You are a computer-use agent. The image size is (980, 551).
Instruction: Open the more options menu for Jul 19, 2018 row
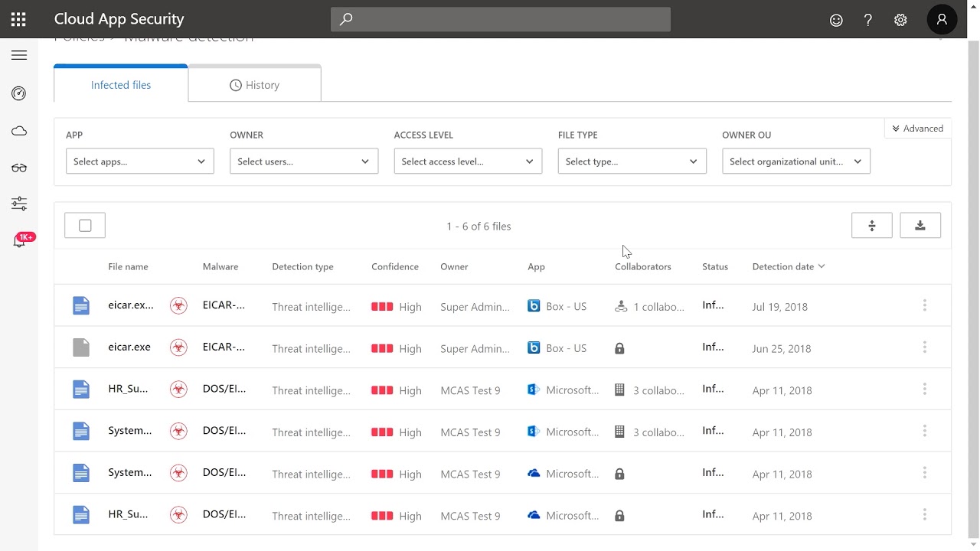[x=925, y=305]
